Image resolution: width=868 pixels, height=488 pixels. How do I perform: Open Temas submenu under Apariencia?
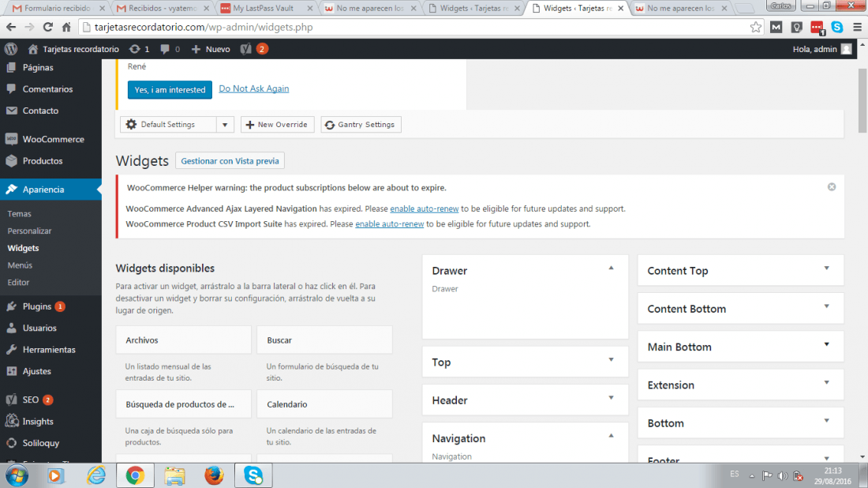(20, 214)
